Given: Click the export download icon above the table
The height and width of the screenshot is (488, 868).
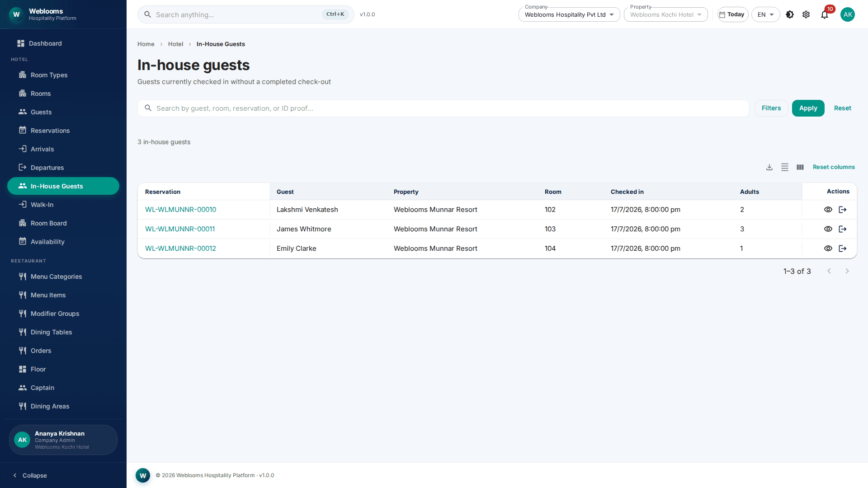Looking at the screenshot, I should 769,167.
